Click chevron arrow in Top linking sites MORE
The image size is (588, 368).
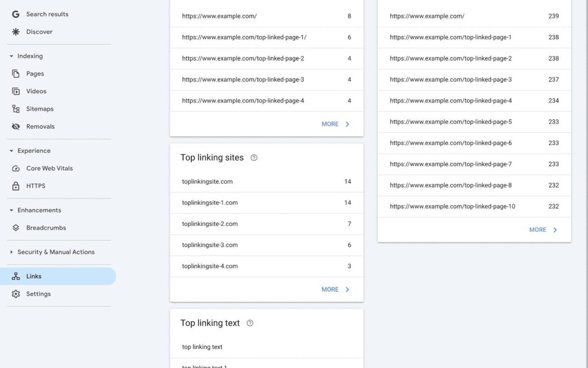point(347,289)
